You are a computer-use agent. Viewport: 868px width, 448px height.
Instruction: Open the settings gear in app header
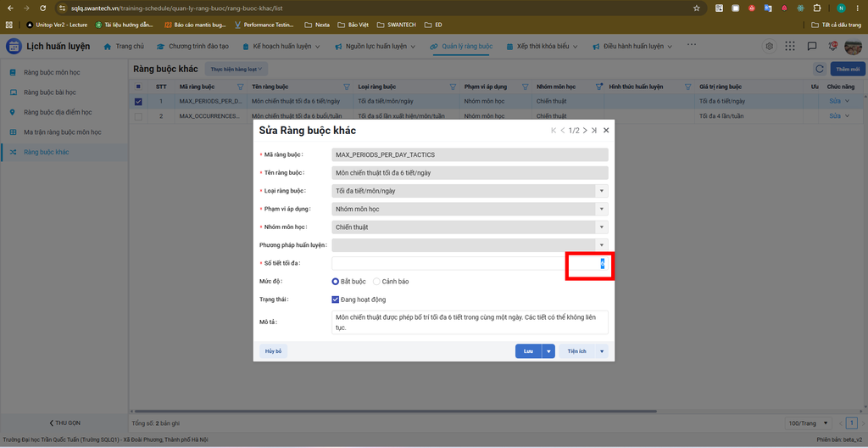[x=769, y=47]
